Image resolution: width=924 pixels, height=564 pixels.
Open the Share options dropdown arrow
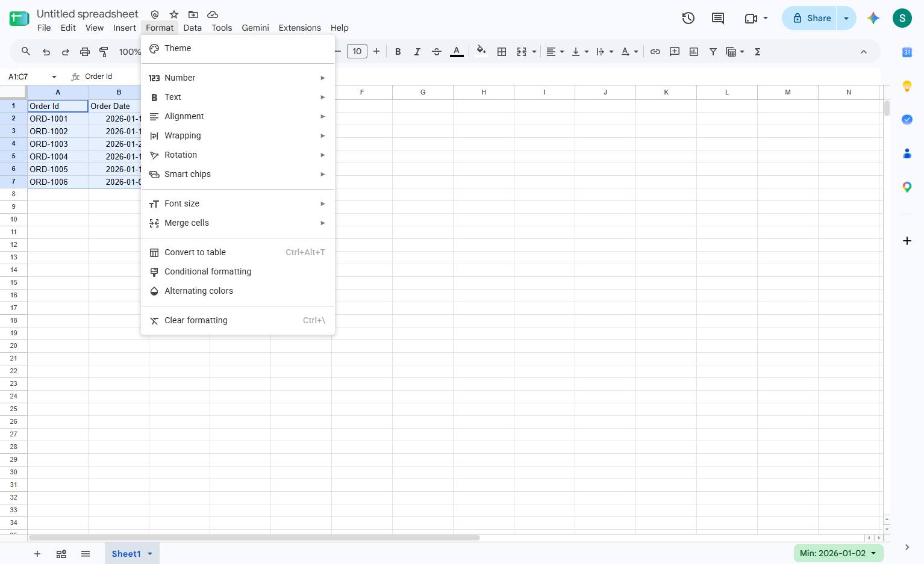pos(846,18)
